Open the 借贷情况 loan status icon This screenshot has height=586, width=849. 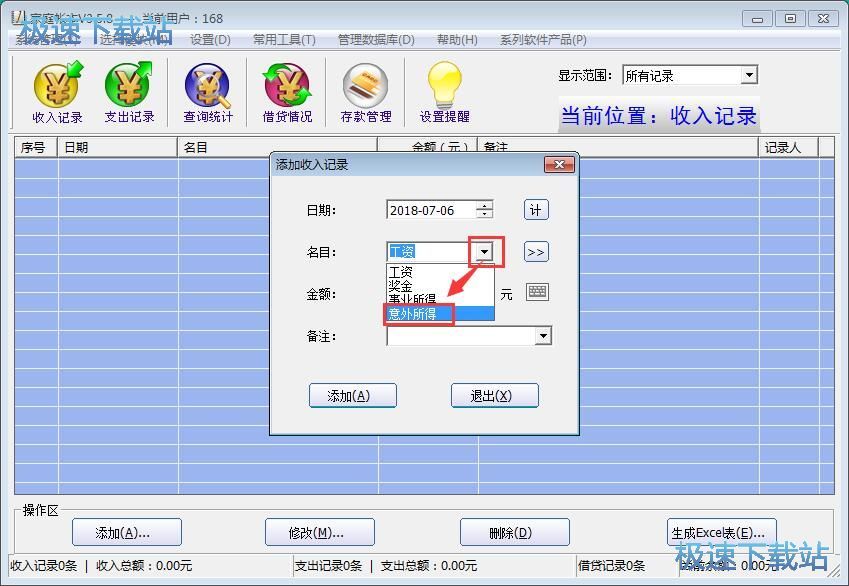point(287,92)
